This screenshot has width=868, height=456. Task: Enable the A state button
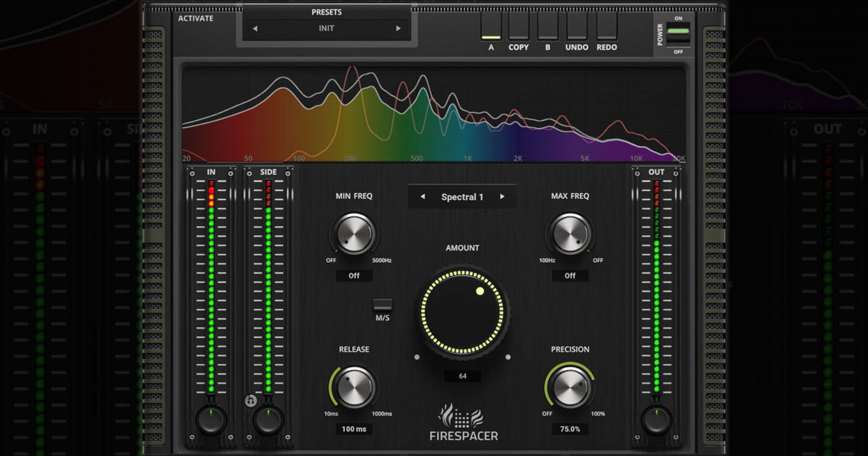tap(491, 26)
